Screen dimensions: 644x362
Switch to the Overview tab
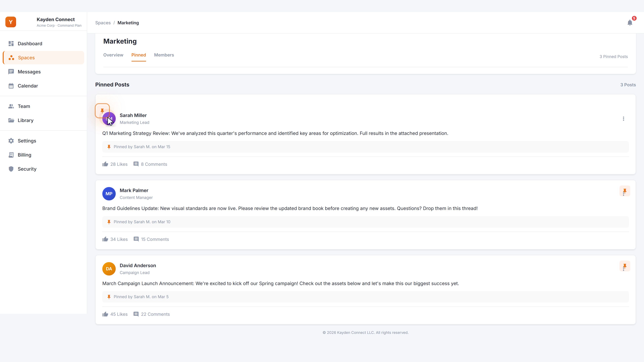tap(113, 55)
